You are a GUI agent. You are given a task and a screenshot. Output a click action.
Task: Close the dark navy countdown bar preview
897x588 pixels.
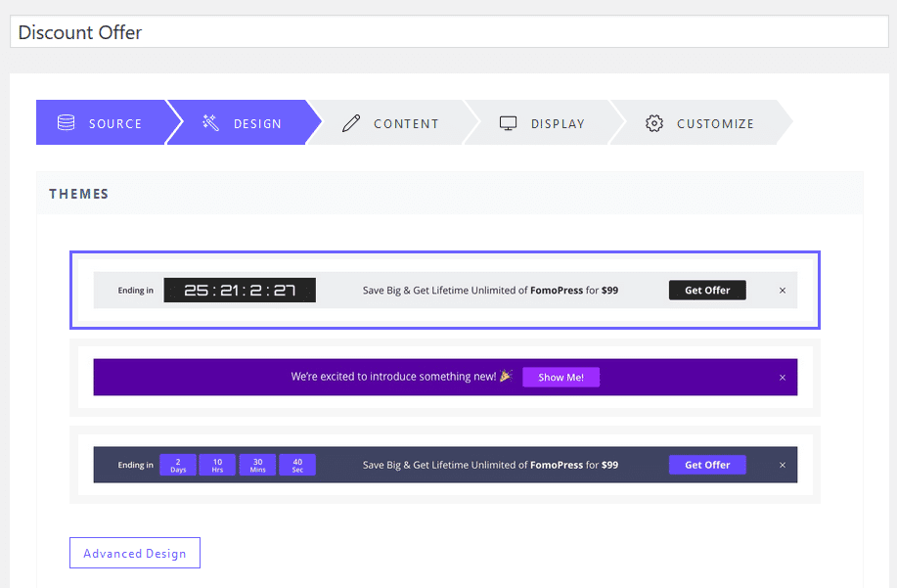coord(783,465)
